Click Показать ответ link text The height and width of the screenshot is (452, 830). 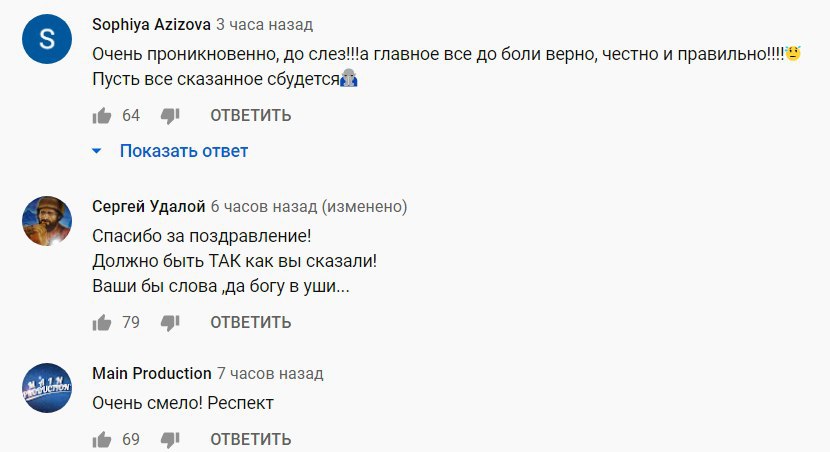click(x=184, y=151)
